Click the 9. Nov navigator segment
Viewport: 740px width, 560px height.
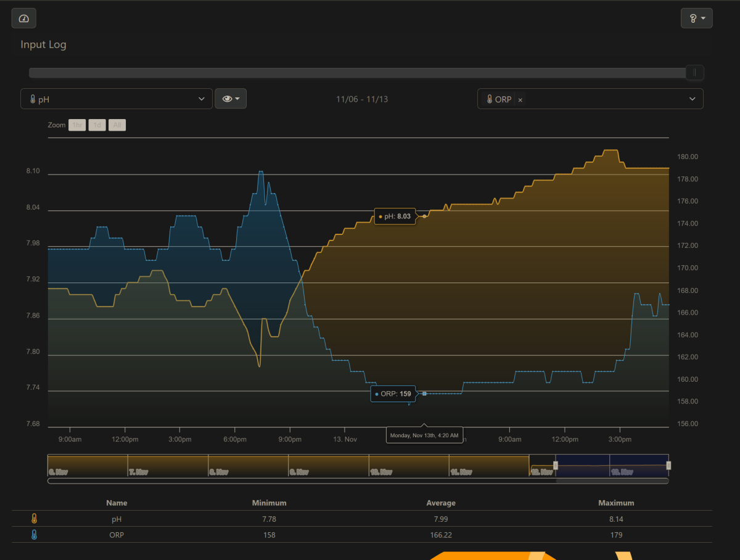(328, 465)
